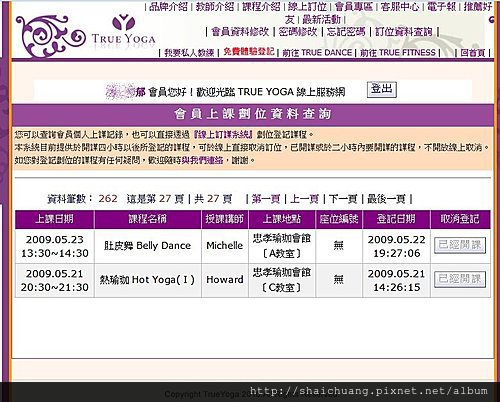Select 熱瑜珈 Hot Yoga( I ) course cell
The image size is (500, 402).
148,280
